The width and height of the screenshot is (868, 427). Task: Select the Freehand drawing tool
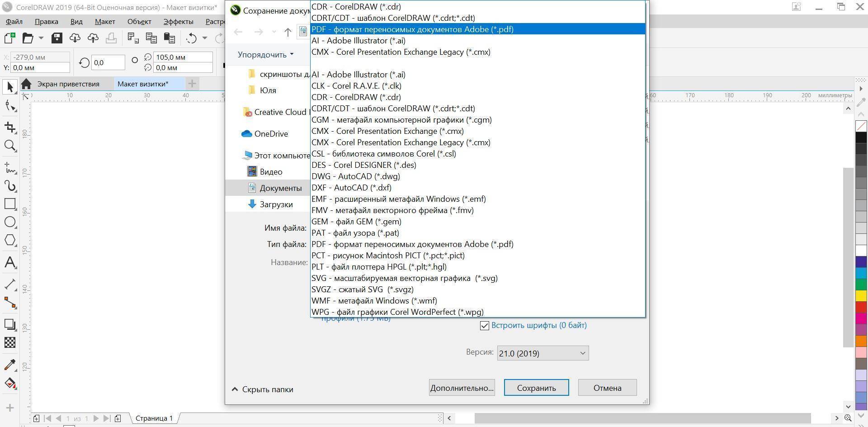point(10,168)
